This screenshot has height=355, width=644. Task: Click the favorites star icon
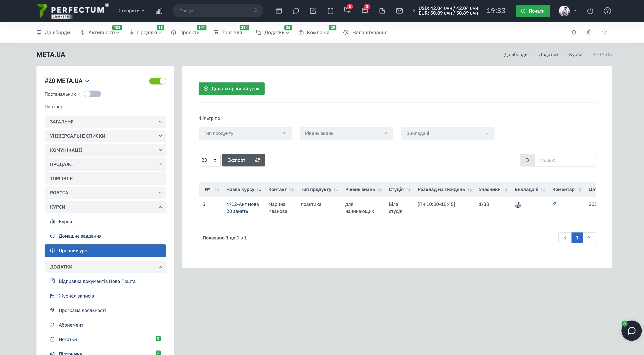click(604, 32)
